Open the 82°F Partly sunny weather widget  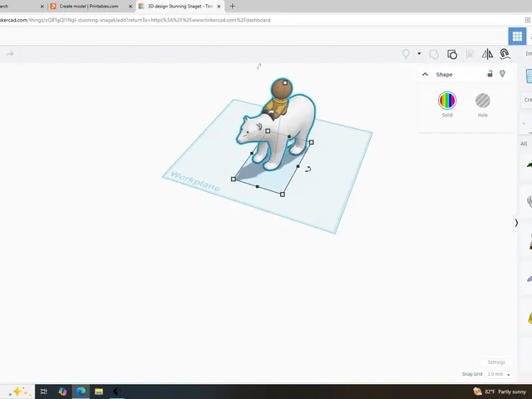(500, 392)
